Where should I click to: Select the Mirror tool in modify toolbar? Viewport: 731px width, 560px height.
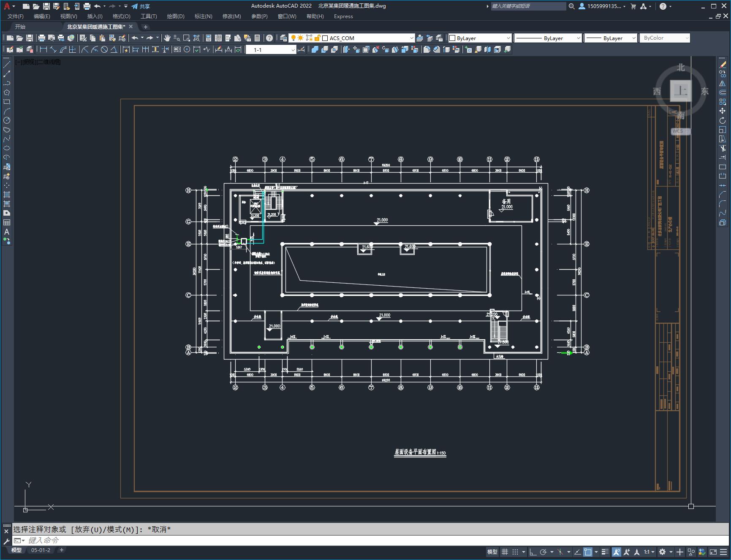point(723,83)
